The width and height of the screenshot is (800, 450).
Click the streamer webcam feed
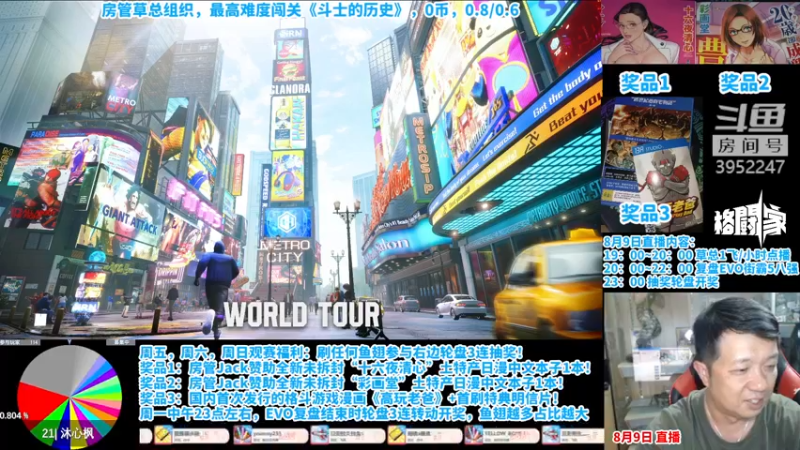[702, 371]
